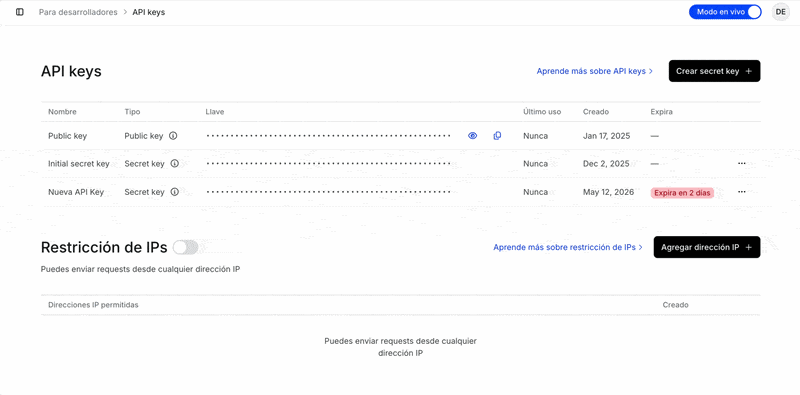Toggle the sidebar panel icon

[x=19, y=12]
